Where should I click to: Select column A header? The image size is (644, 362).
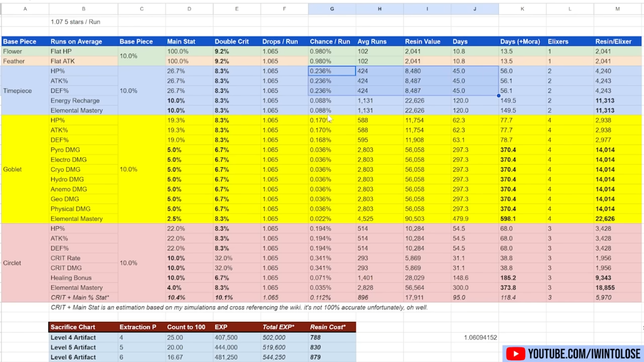click(25, 9)
